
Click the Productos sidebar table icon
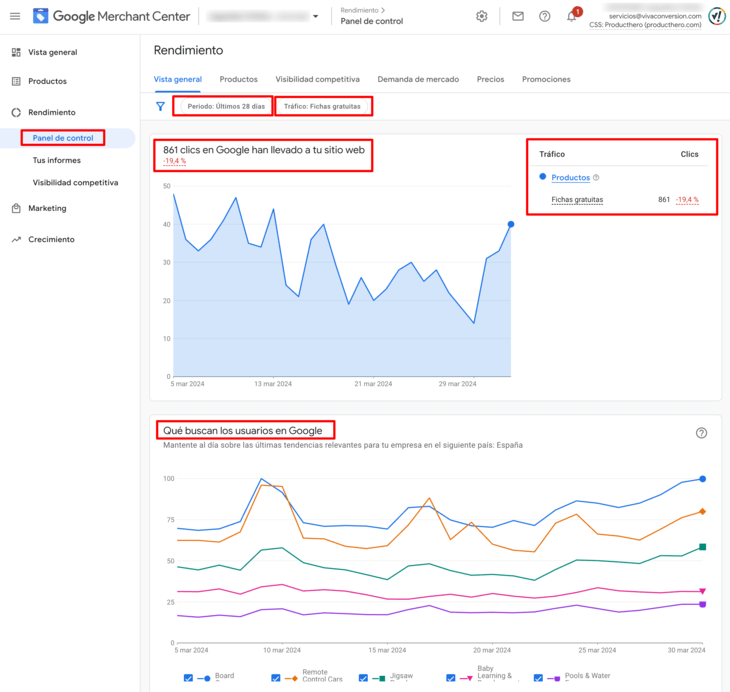(16, 81)
